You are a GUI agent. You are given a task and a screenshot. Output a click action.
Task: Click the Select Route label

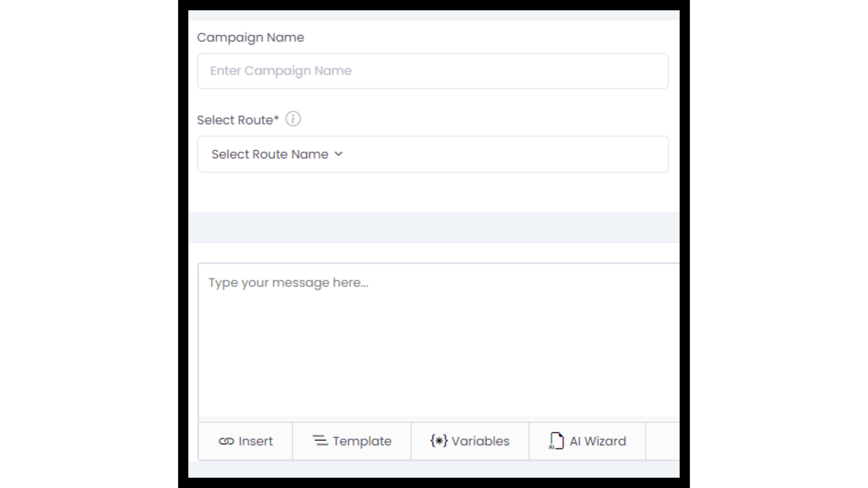pos(238,120)
